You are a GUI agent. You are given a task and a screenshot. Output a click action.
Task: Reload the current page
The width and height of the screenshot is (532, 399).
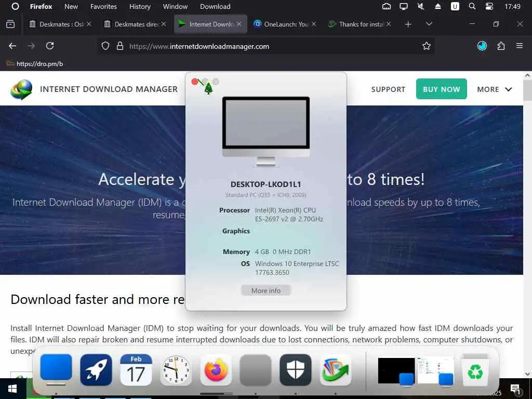tap(50, 46)
